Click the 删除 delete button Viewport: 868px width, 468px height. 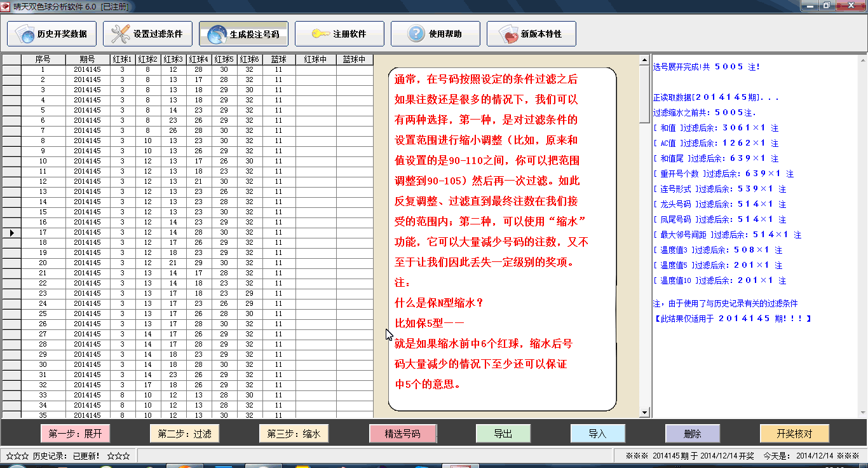pyautogui.click(x=692, y=434)
